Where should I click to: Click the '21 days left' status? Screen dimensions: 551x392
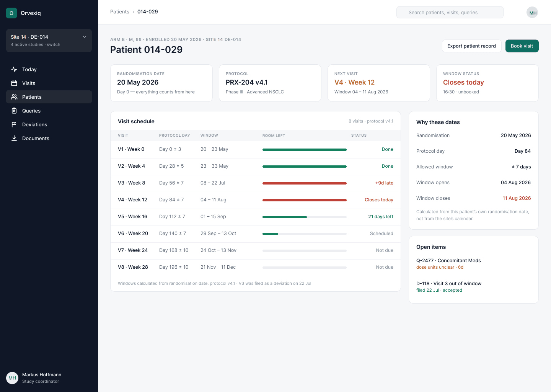coord(381,217)
